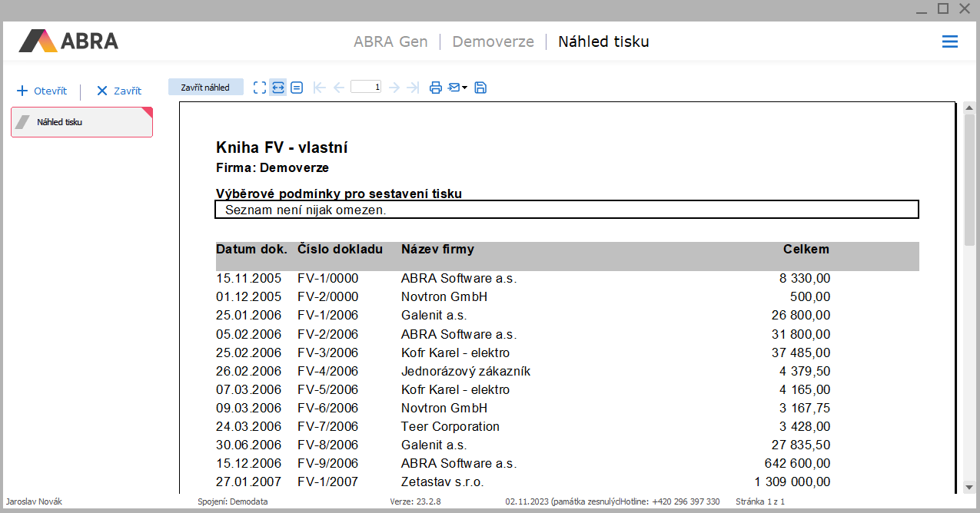Go to next page arrow
The height and width of the screenshot is (513, 980).
pyautogui.click(x=394, y=88)
